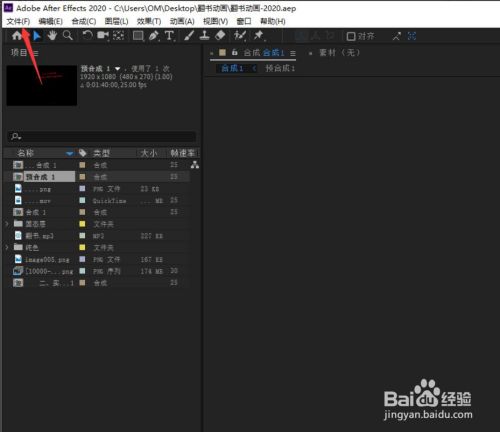
Task: Toggle the 对齐 snapping checkbox
Action: 351,36
